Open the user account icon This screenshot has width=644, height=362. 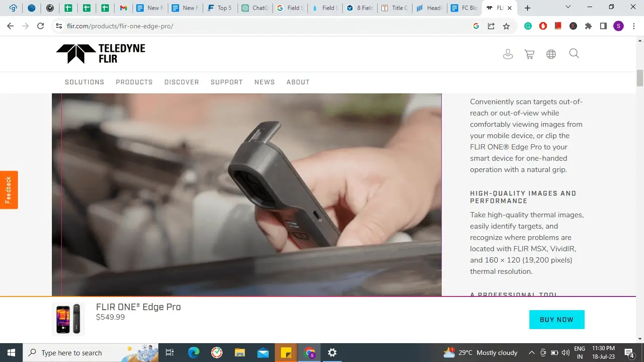(x=508, y=54)
